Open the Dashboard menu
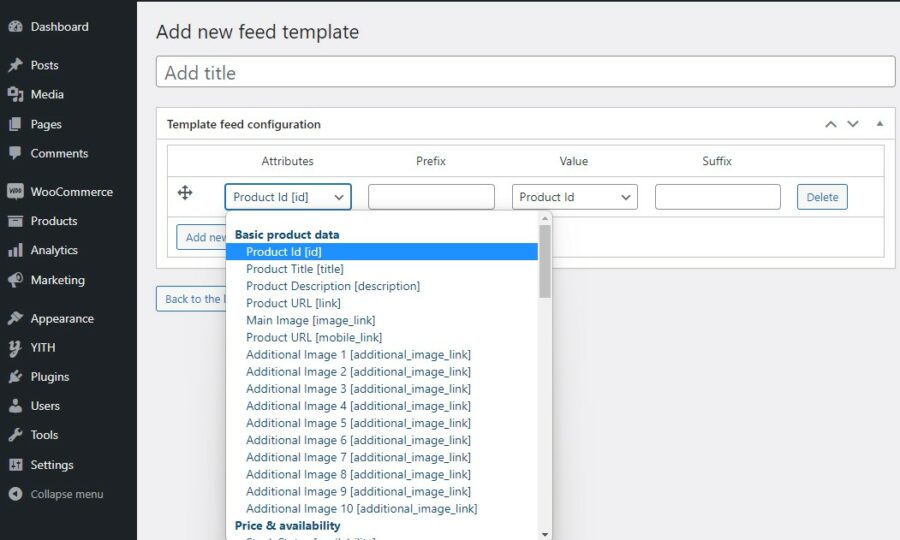 coord(60,26)
